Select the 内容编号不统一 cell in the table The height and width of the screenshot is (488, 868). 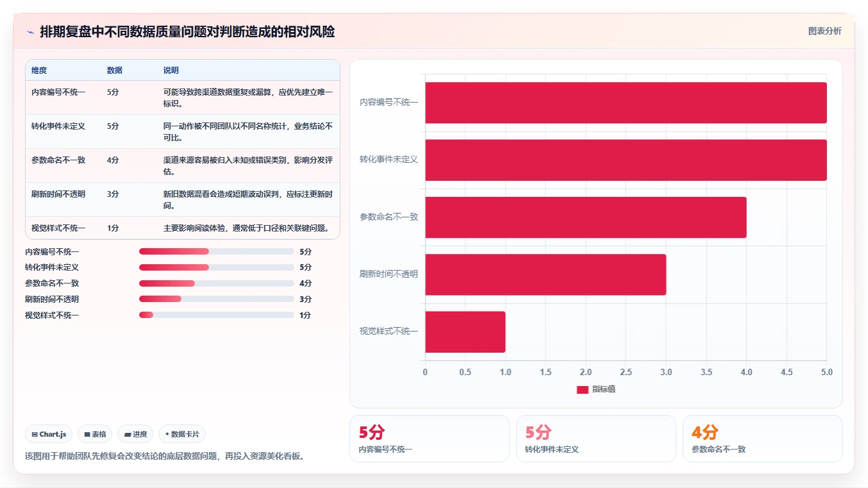pyautogui.click(x=58, y=92)
